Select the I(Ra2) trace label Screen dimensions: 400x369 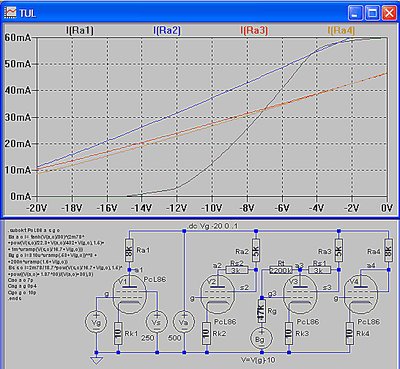pos(167,30)
